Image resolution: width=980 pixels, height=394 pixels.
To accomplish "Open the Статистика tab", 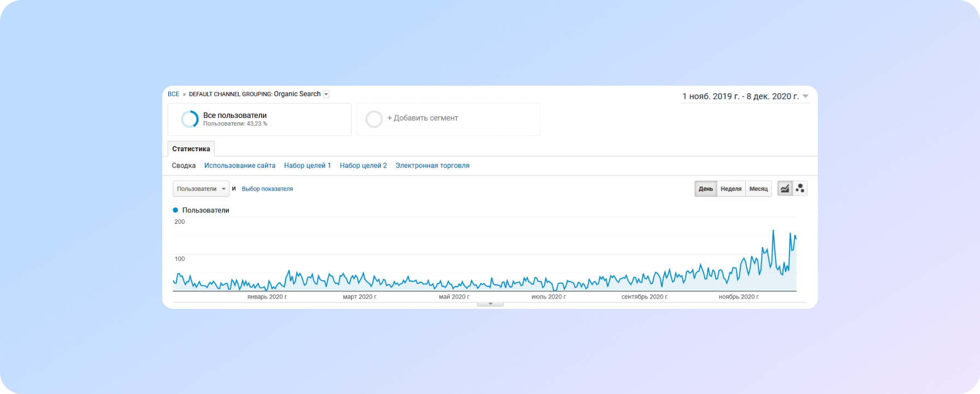I will point(191,149).
